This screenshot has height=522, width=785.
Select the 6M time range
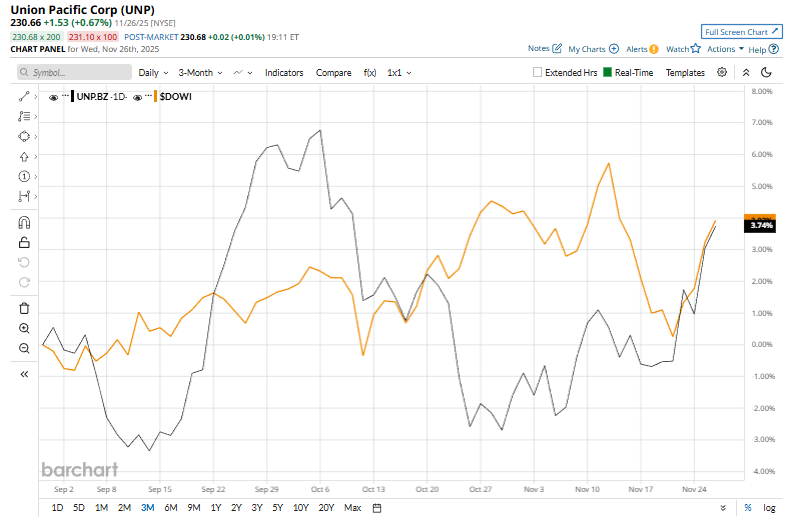(x=171, y=508)
